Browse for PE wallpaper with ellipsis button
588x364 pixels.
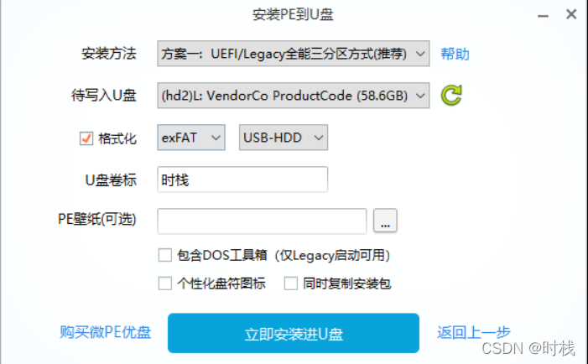(385, 221)
